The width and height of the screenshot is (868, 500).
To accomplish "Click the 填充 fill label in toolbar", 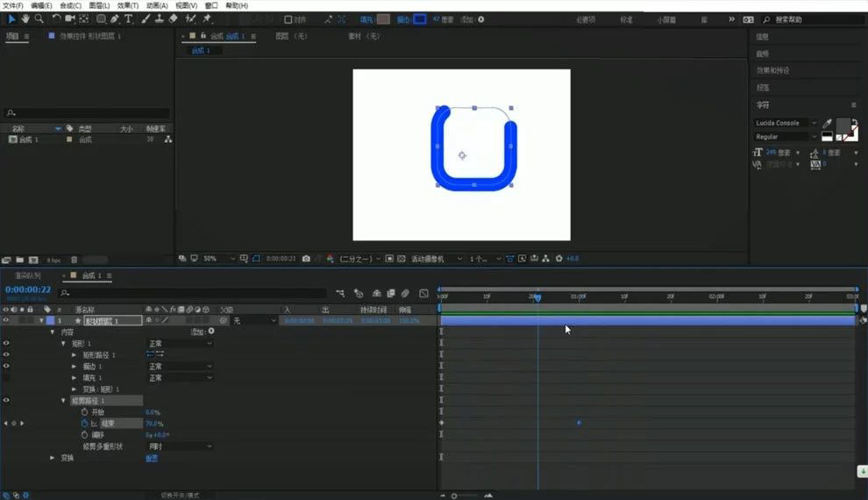I will 366,19.
